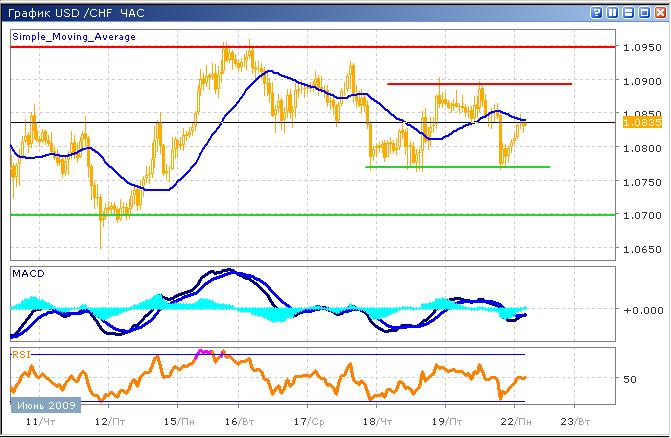Select the top red resistance line
The image size is (671, 438).
point(300,47)
